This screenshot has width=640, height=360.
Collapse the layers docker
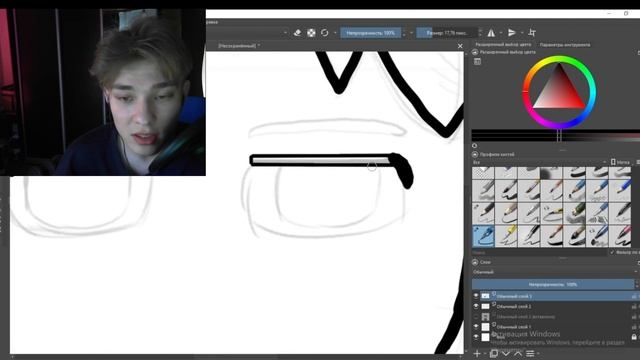[x=475, y=262]
